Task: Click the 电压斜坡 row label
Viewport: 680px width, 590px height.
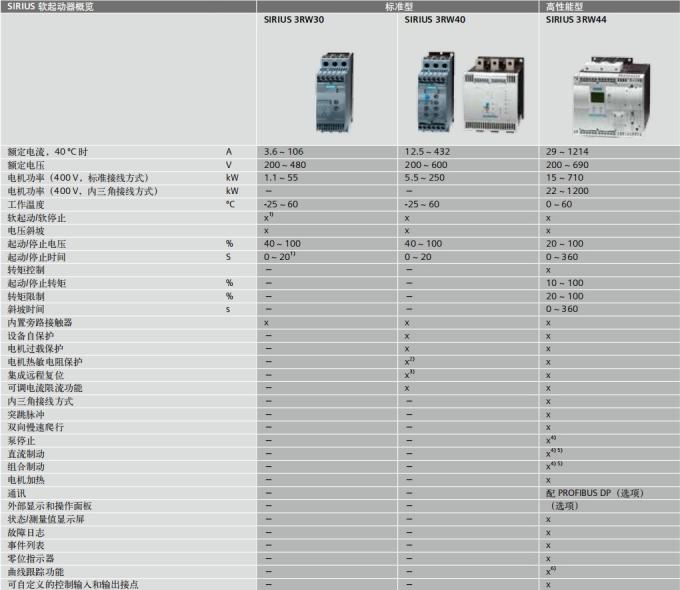Action: pos(26,231)
